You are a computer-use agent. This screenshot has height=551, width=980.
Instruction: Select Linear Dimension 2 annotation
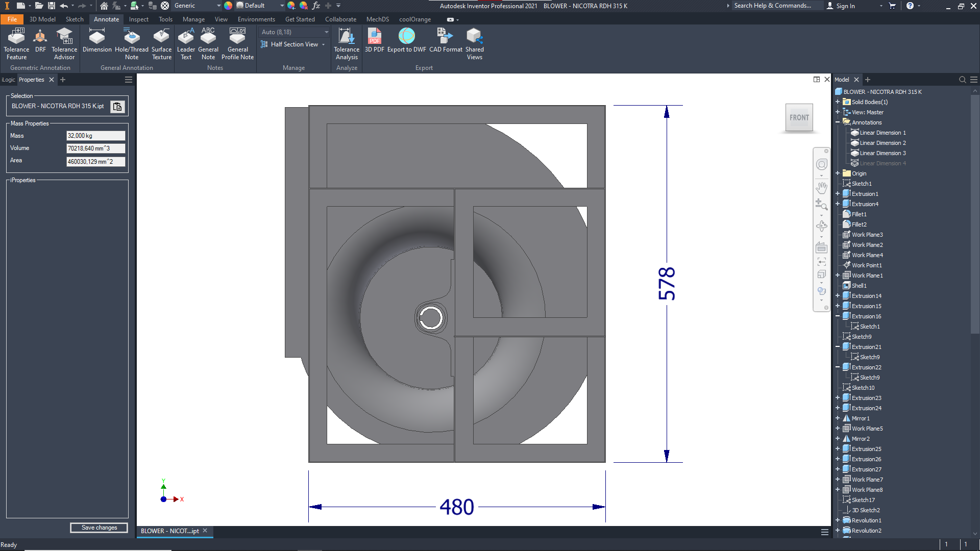[883, 143]
